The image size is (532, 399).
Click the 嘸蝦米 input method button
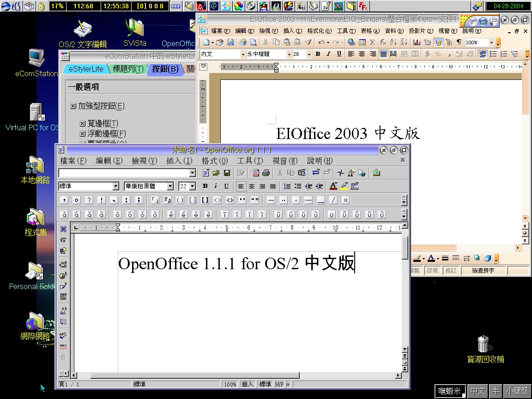450,391
